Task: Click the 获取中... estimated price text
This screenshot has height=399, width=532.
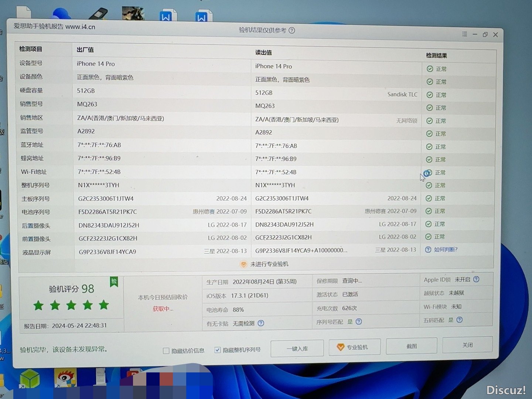Action: point(163,309)
